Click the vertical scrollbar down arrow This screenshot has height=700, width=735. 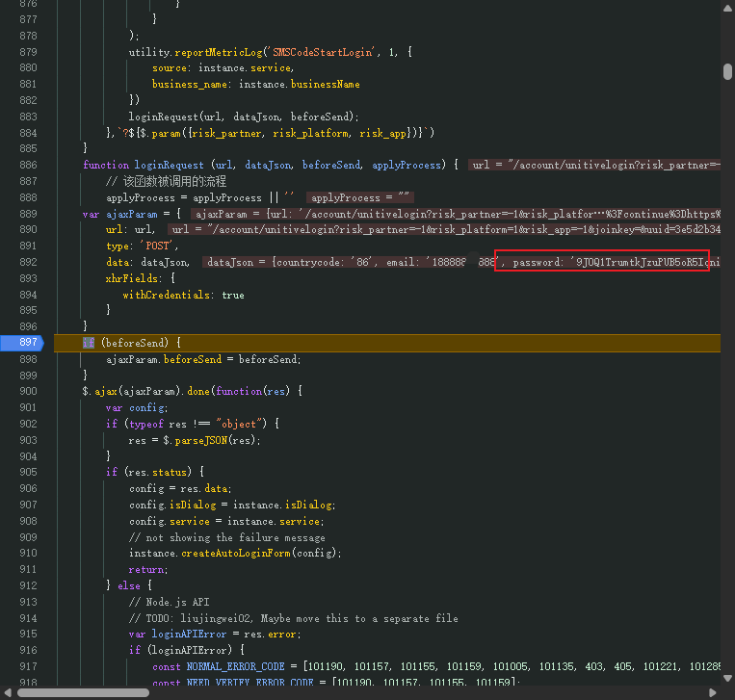[x=727, y=678]
